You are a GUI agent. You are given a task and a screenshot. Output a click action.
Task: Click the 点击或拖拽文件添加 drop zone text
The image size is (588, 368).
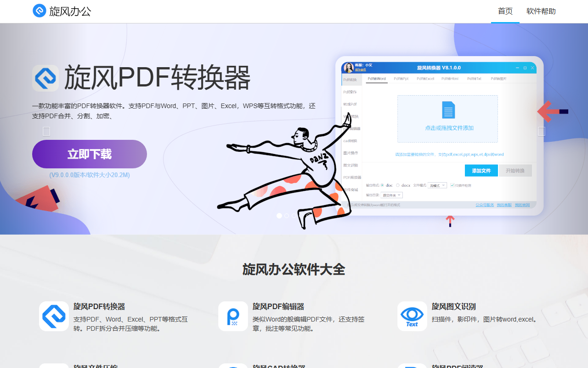[x=449, y=128]
